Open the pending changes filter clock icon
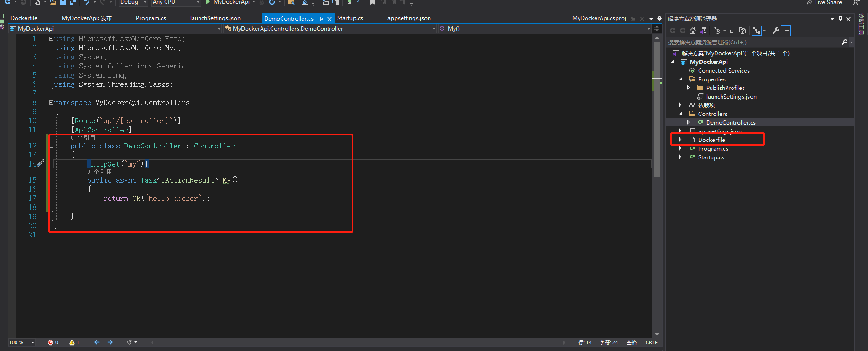Viewport: 868px width, 351px height. tap(717, 31)
